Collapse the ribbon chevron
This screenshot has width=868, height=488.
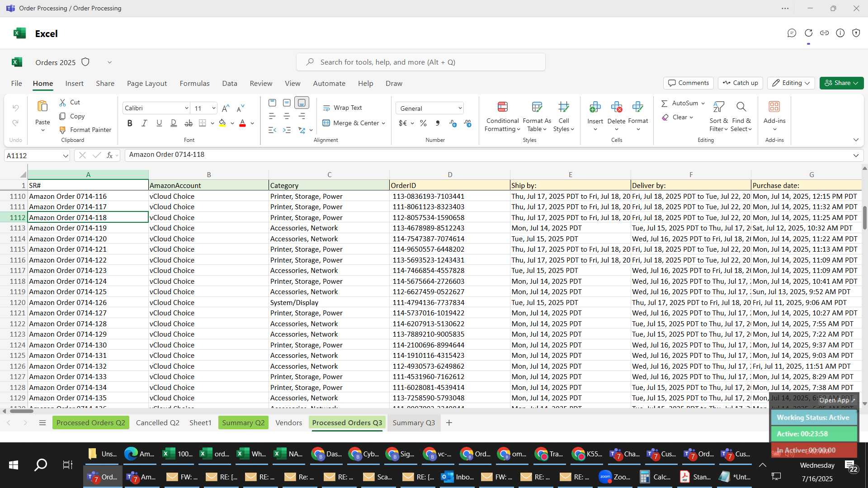(855, 140)
